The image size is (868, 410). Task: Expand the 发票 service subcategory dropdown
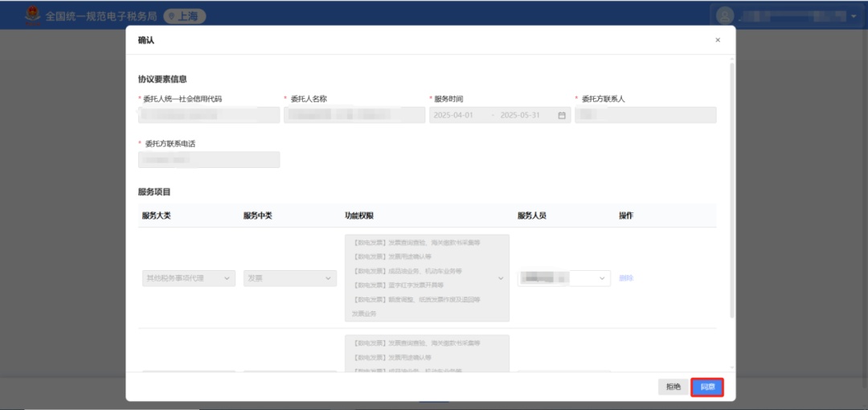[x=289, y=278]
